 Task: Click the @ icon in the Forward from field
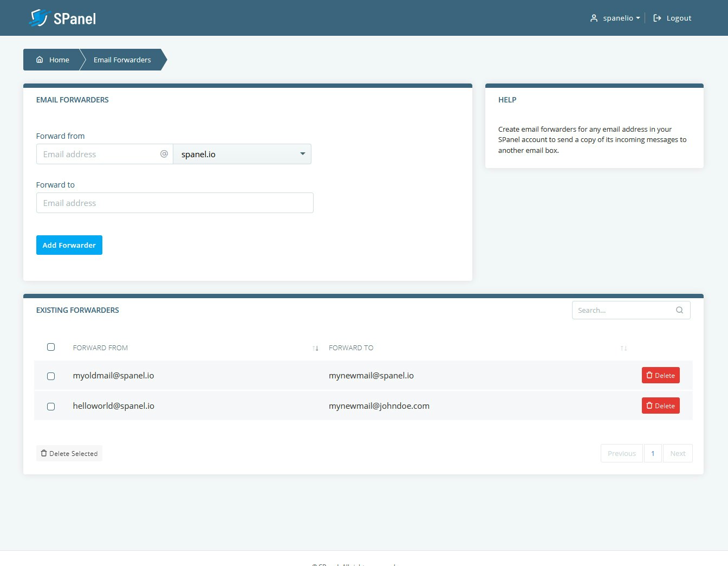click(x=164, y=154)
